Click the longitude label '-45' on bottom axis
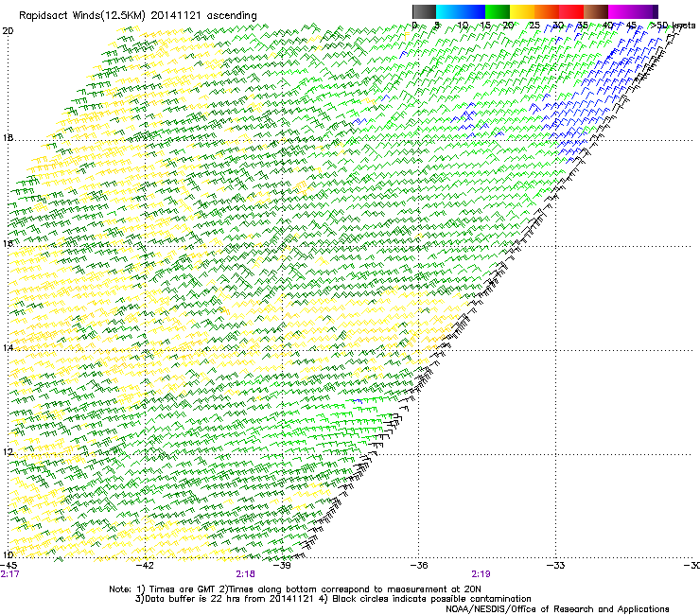The image size is (700, 615). point(9,566)
